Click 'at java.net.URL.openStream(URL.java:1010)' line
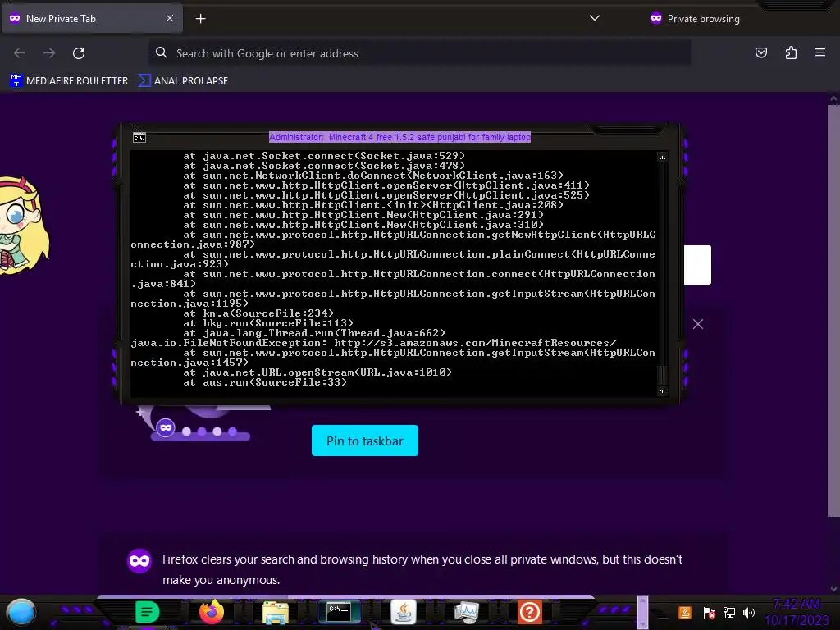The width and height of the screenshot is (840, 630). [317, 372]
